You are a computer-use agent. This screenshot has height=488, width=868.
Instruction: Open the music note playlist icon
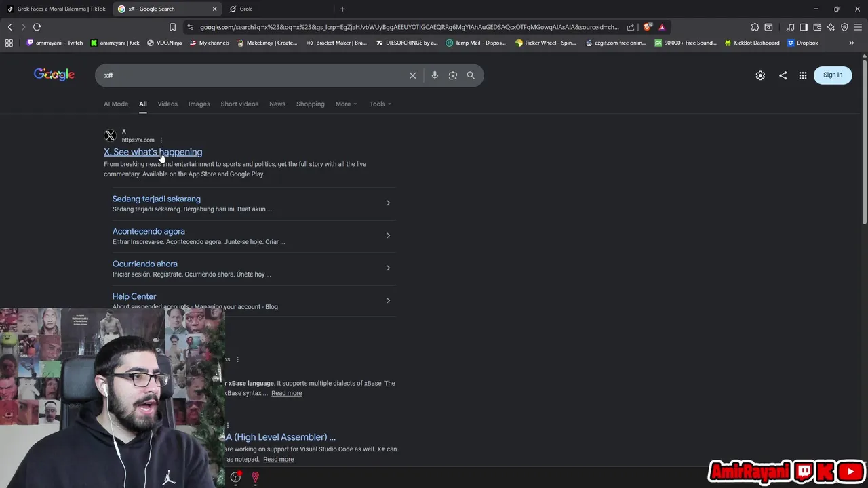click(x=790, y=27)
